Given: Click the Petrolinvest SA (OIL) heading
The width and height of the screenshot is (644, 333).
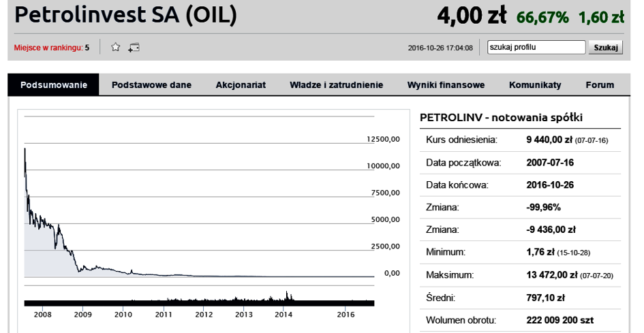Looking at the screenshot, I should click(x=125, y=16).
